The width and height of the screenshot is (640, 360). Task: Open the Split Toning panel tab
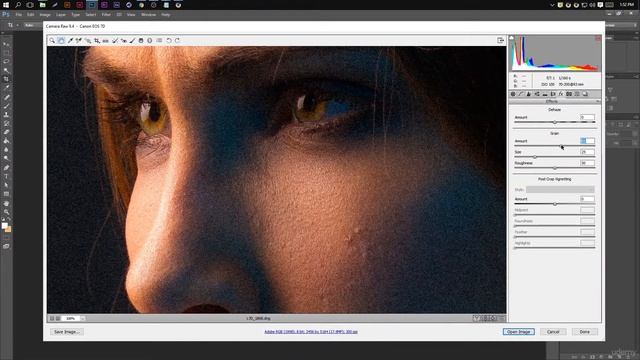(x=545, y=94)
